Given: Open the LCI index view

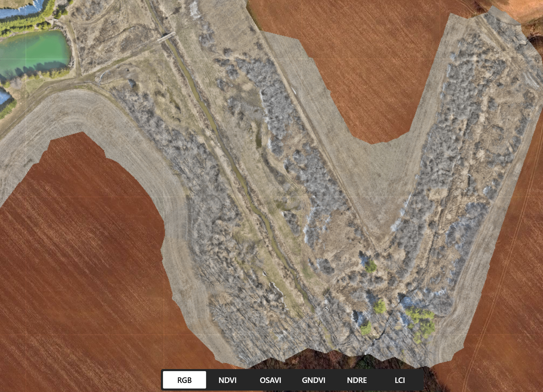Looking at the screenshot, I should (x=400, y=380).
